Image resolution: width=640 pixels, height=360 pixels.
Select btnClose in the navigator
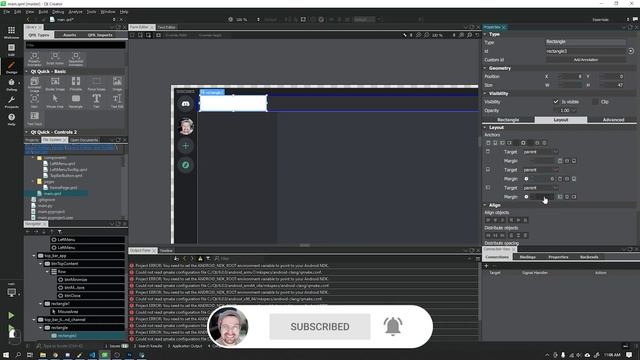click(73, 296)
